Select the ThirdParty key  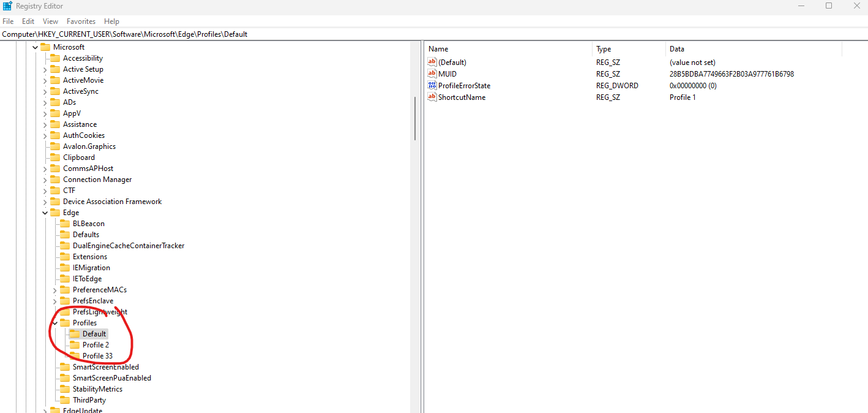[x=90, y=400]
